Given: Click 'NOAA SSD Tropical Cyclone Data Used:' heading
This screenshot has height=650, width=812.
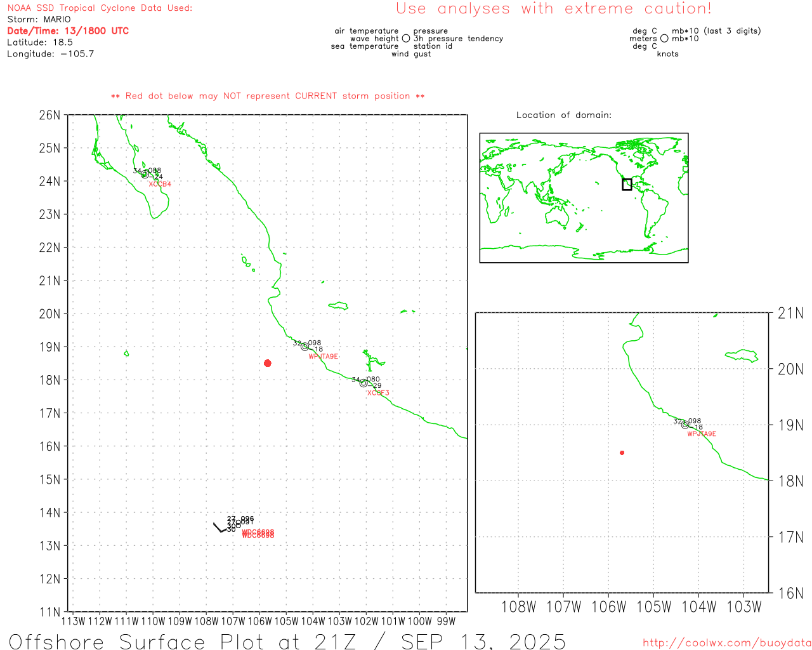Looking at the screenshot, I should tap(100, 8).
